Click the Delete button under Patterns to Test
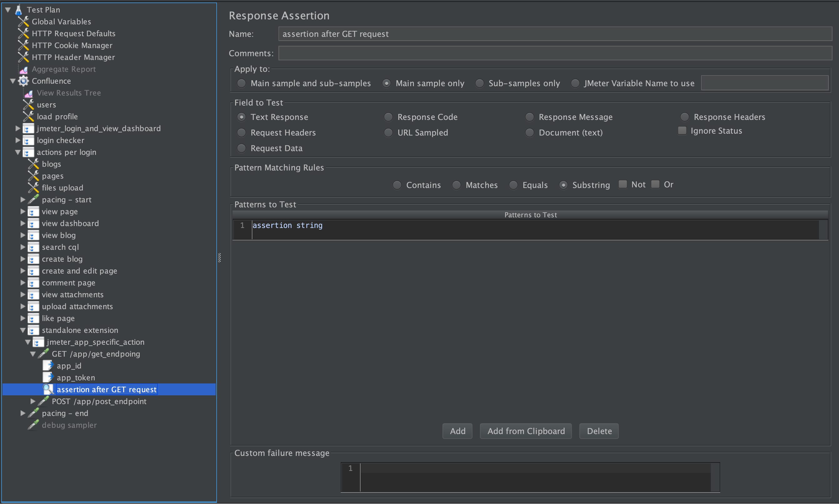 [x=599, y=431]
